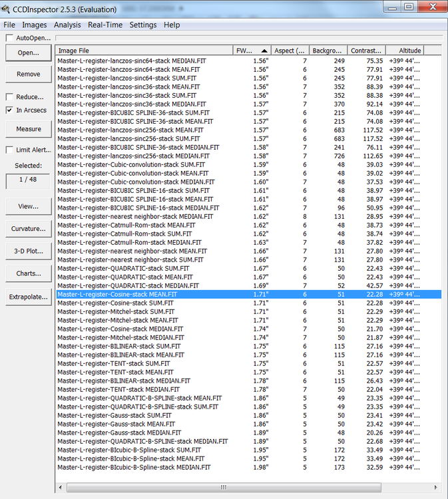448x499 pixels.
Task: Open the File menu
Action: coord(9,25)
